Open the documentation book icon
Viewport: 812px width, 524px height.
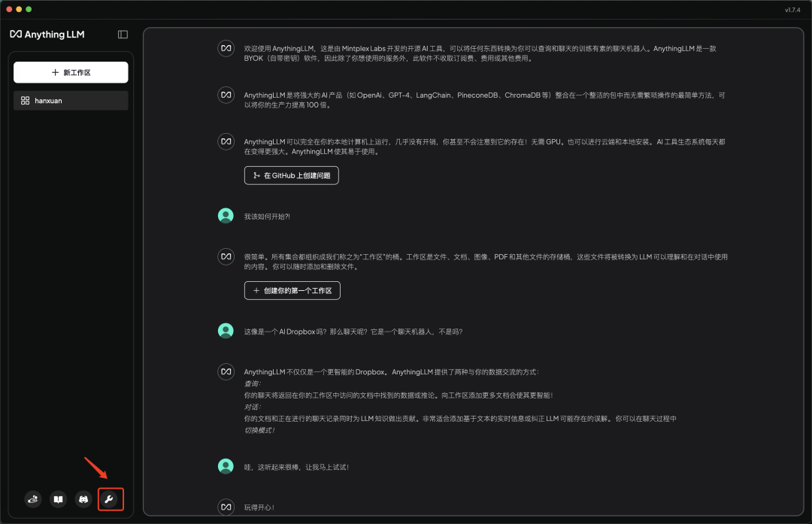click(x=59, y=499)
